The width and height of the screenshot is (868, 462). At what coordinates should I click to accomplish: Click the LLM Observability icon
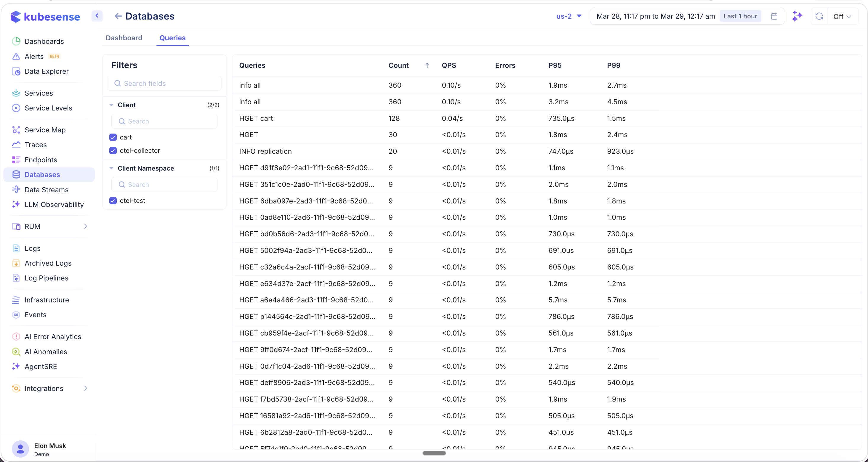(16, 204)
